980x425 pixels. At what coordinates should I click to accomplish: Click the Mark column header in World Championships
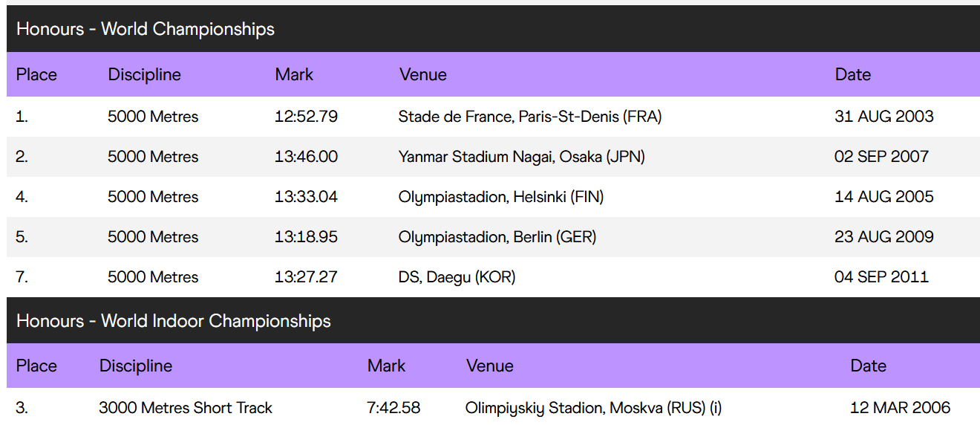pos(294,74)
